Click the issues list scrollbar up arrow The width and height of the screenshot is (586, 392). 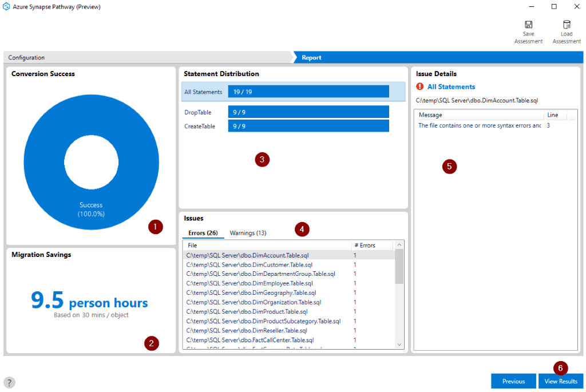[x=399, y=245]
